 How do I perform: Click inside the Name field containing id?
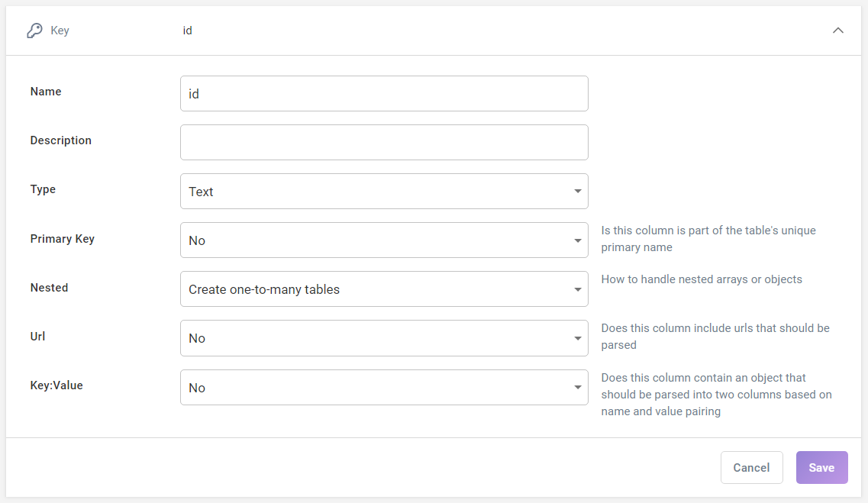tap(384, 93)
